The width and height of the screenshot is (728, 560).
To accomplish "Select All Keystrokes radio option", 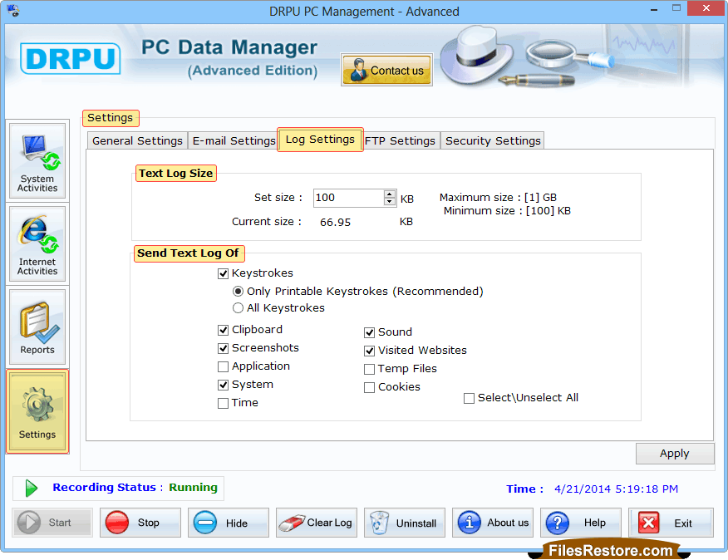I will 238,308.
